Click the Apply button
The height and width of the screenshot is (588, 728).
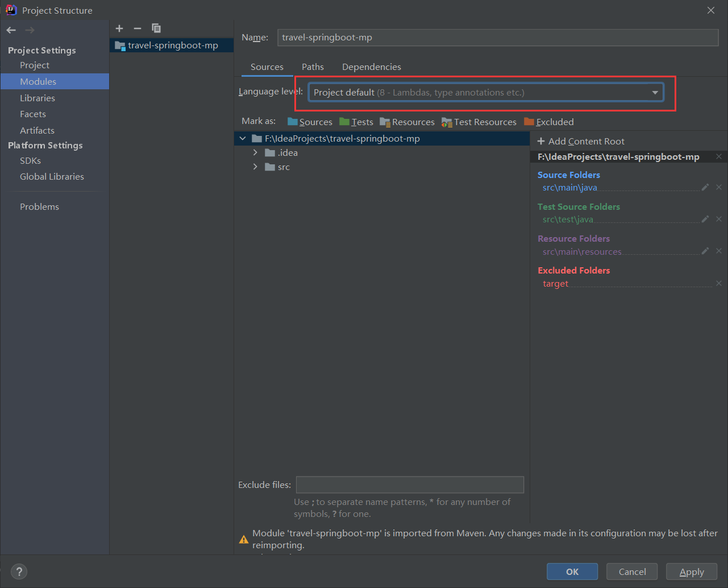692,572
